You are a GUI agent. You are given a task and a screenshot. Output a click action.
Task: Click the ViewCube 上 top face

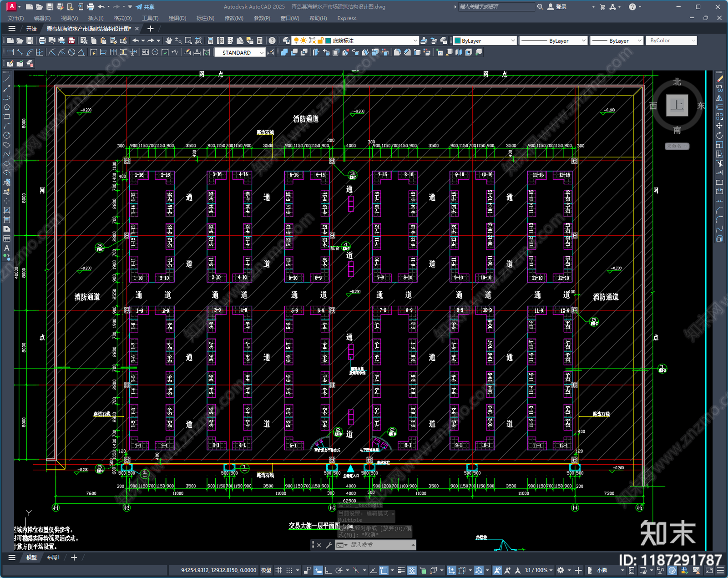[677, 106]
